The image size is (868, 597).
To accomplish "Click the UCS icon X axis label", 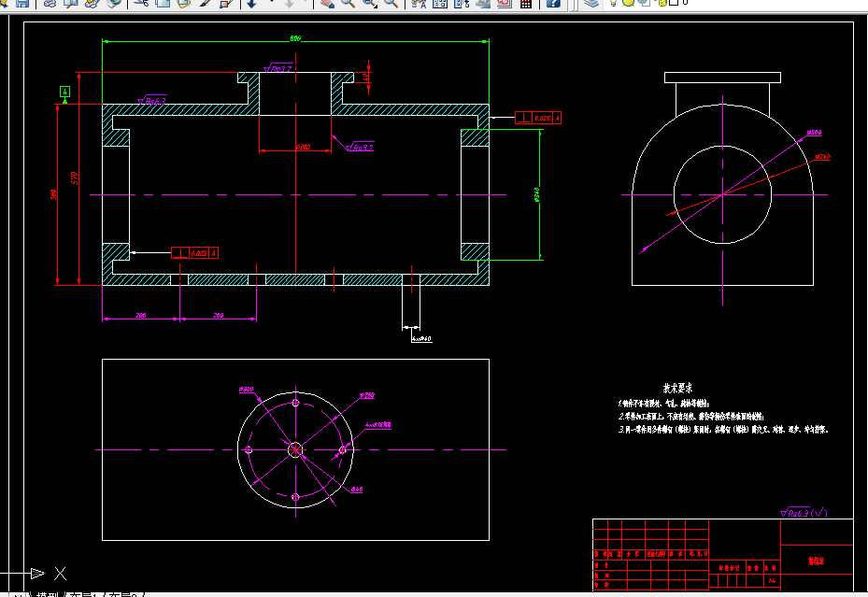I will click(61, 574).
